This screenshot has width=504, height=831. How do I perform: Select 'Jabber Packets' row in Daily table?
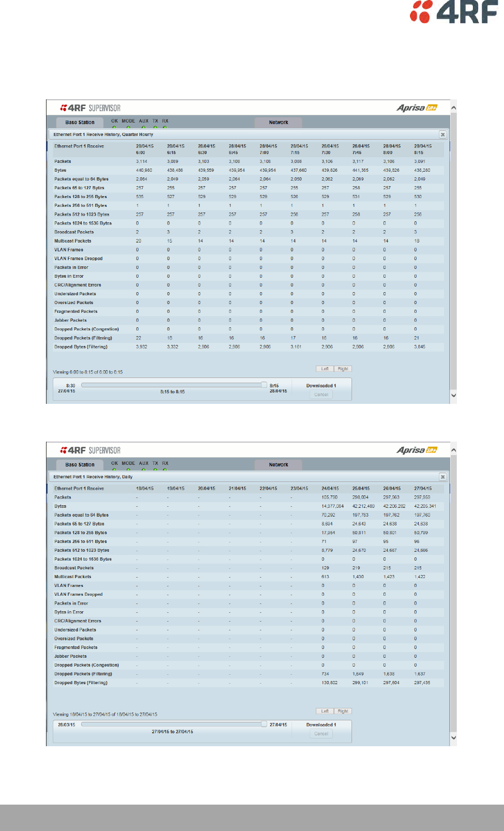click(x=249, y=656)
